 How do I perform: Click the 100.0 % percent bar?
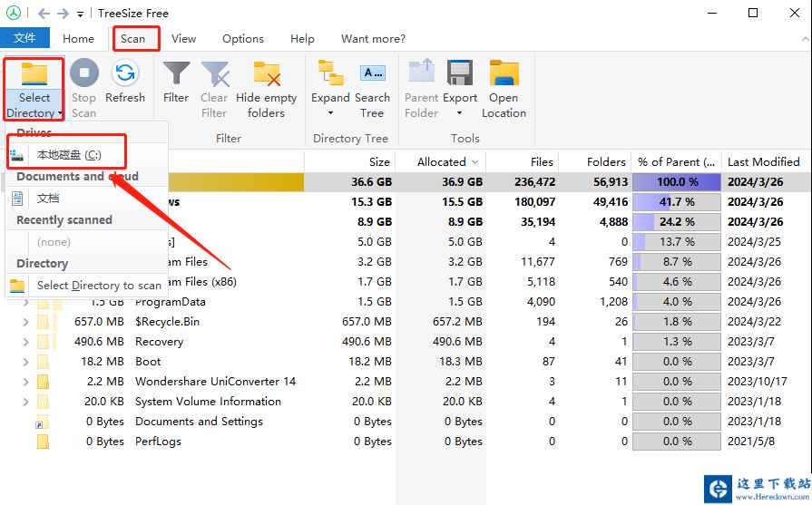pyautogui.click(x=677, y=182)
